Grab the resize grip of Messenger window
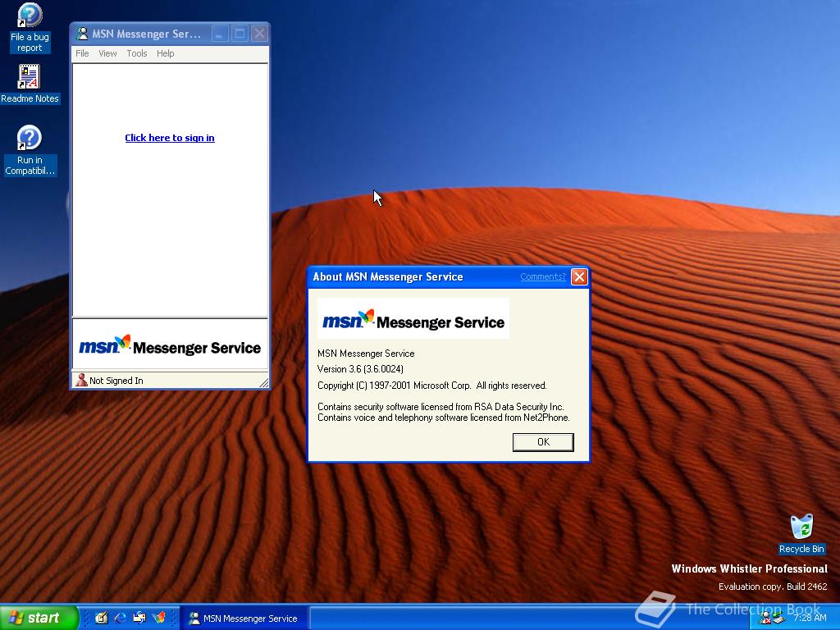This screenshot has height=630, width=840. tap(263, 382)
